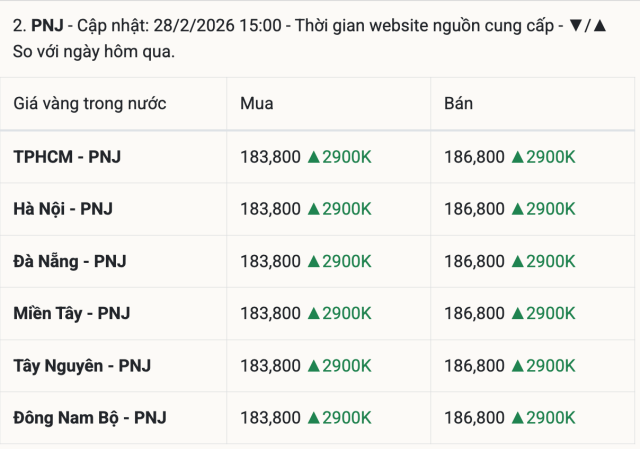
Task: Click the "Mua" column header
Action: [257, 104]
